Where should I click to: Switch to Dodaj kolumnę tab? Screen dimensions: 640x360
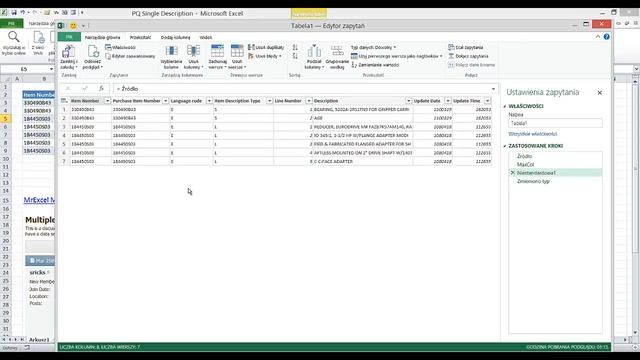pos(176,37)
